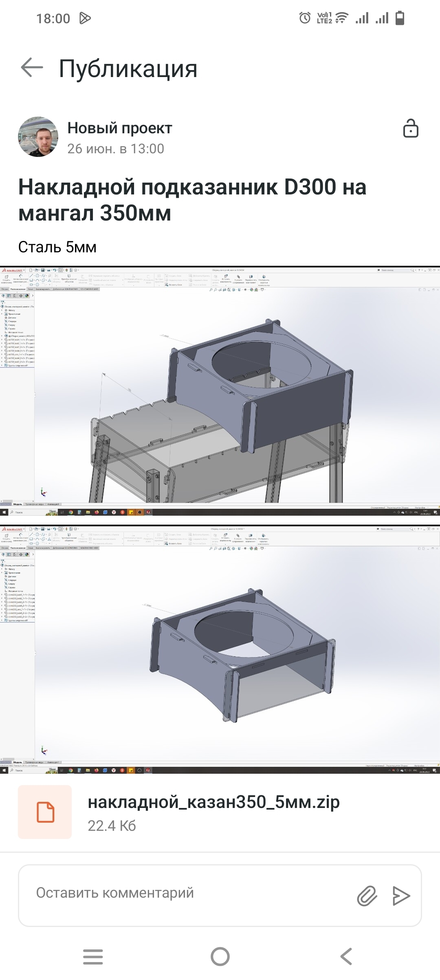This screenshot has height=980, width=440.
Task: Open the Новый проект author name
Action: point(119,128)
